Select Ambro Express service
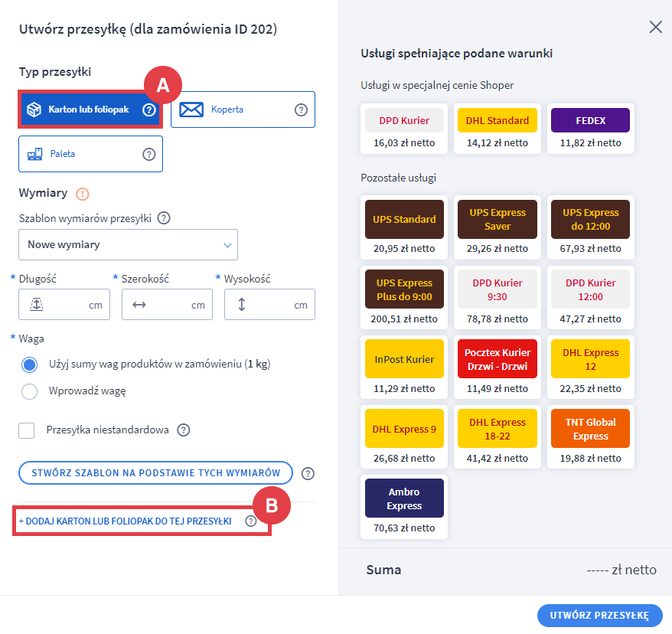Image resolution: width=672 pixels, height=634 pixels. coord(404,507)
